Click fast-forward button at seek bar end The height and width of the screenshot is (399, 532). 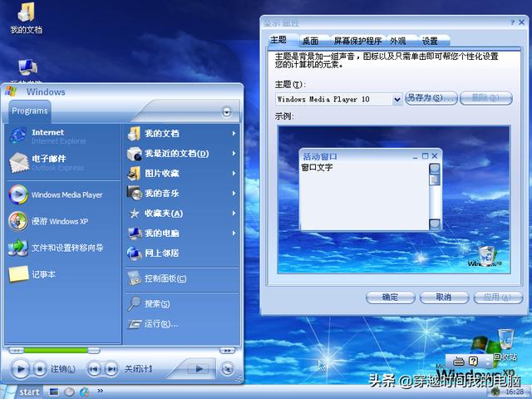(x=227, y=350)
